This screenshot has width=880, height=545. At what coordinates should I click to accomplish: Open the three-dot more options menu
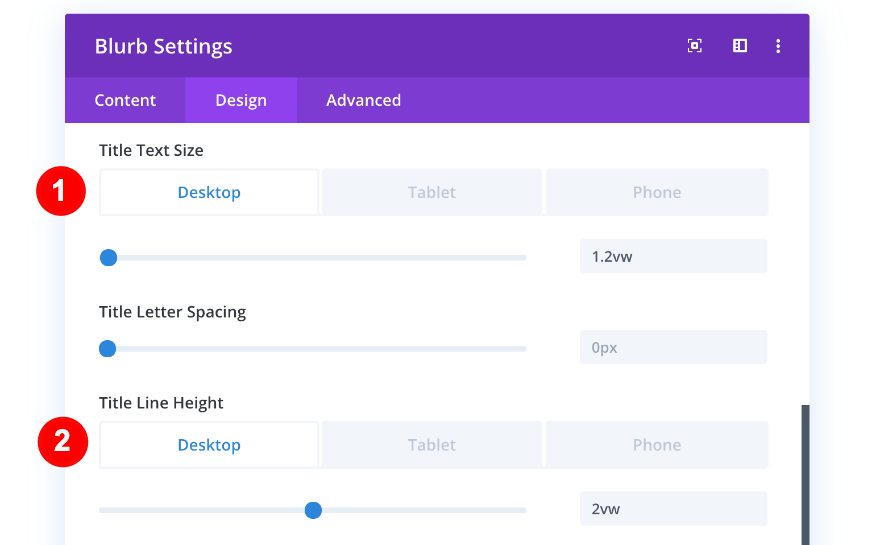pyautogui.click(x=778, y=46)
